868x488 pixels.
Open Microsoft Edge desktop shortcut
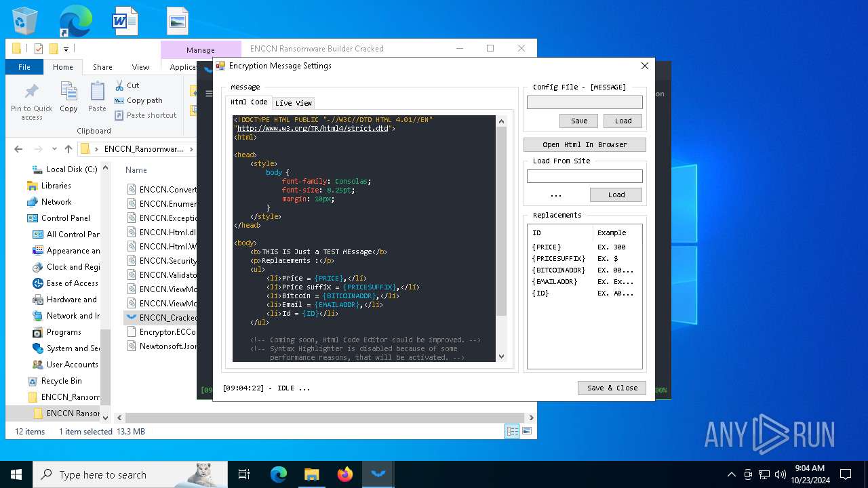(x=75, y=21)
